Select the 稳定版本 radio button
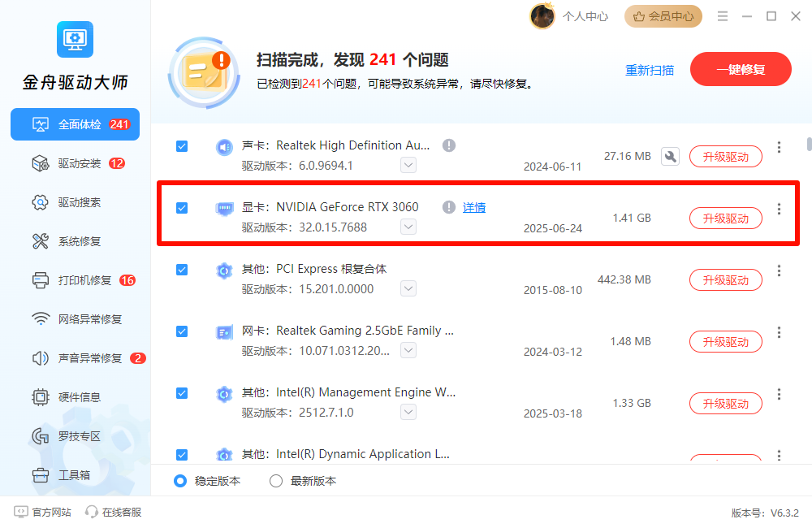The image size is (812, 528). [x=180, y=481]
